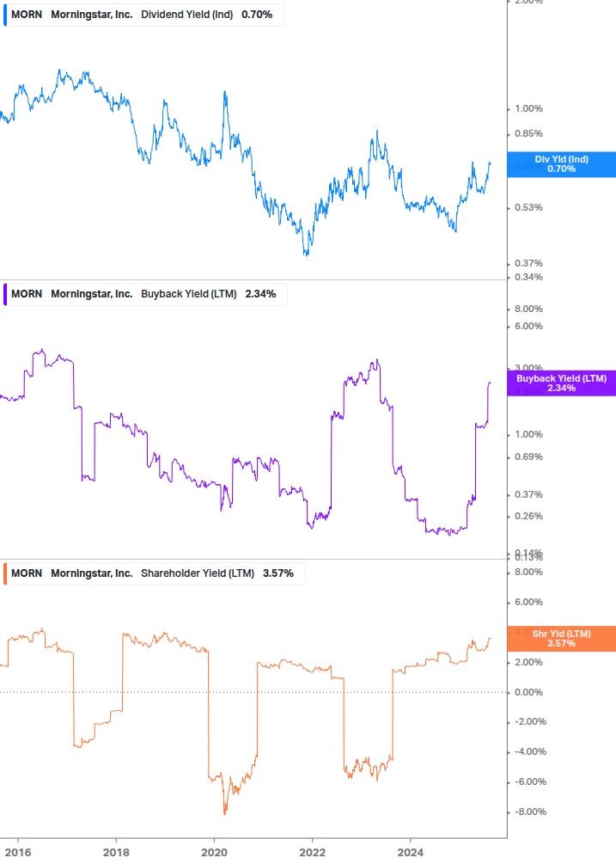Click MORN ticker in Shareholder Yield legend
Viewport: 616px width, 864px height.
coord(27,573)
